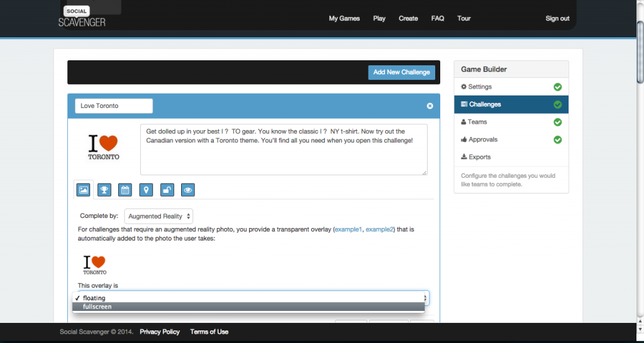Click the I Love Toronto overlay image
644x343 pixels.
pos(95,265)
